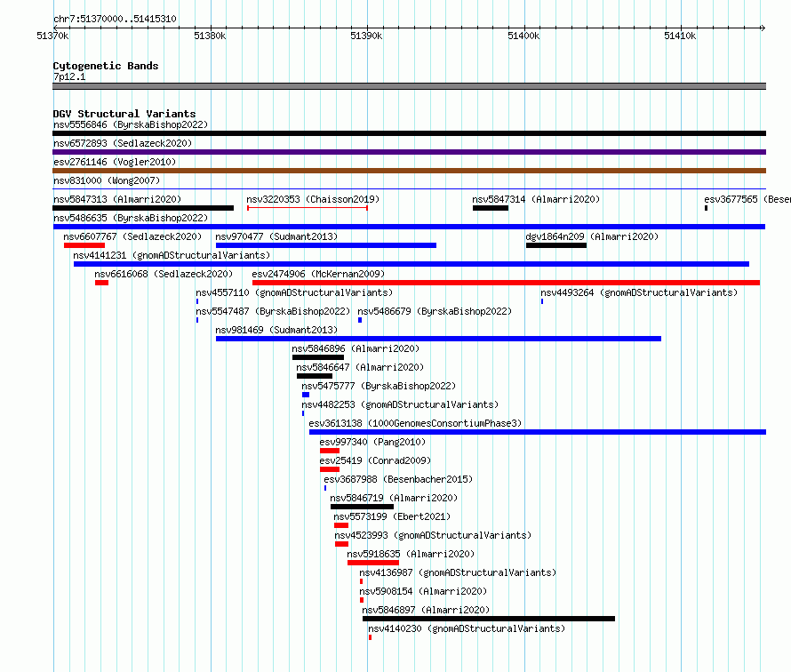This screenshot has height=672, width=791.
Task: Open nsv4141231 (gnomADStructuralVariants) label
Action: tap(172, 255)
